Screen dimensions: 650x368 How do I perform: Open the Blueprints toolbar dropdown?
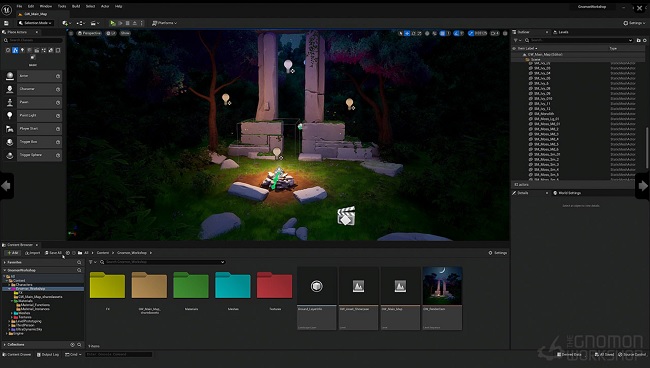pos(80,23)
